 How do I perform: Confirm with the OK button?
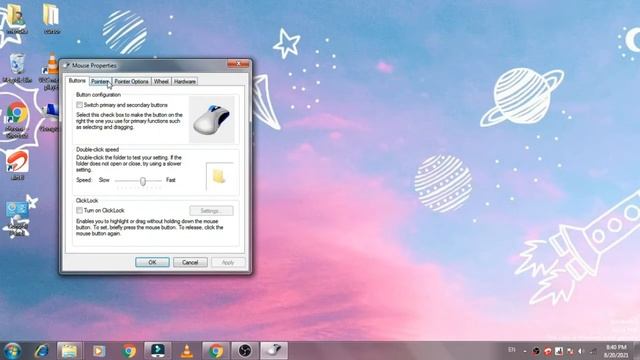pyautogui.click(x=152, y=262)
